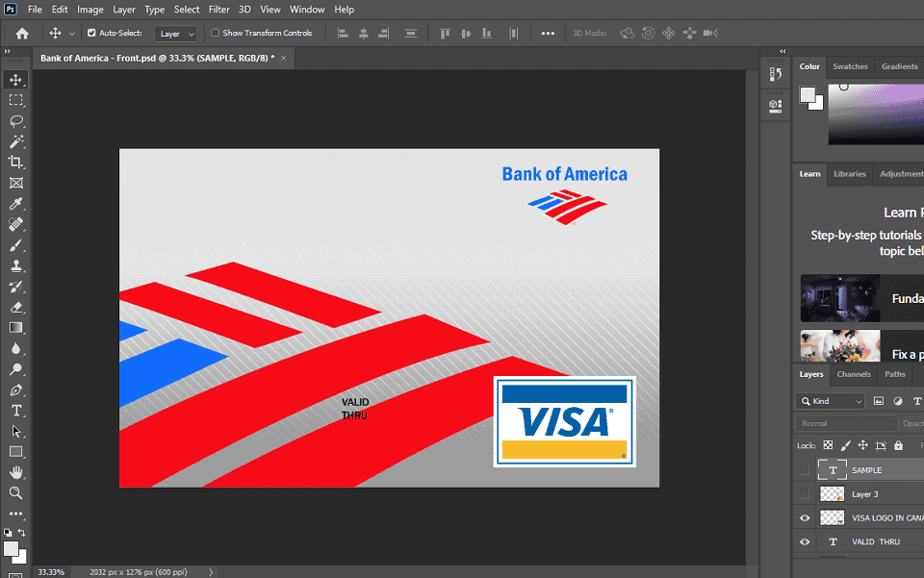Select the Dodge tool
924x578 pixels.
pos(16,369)
